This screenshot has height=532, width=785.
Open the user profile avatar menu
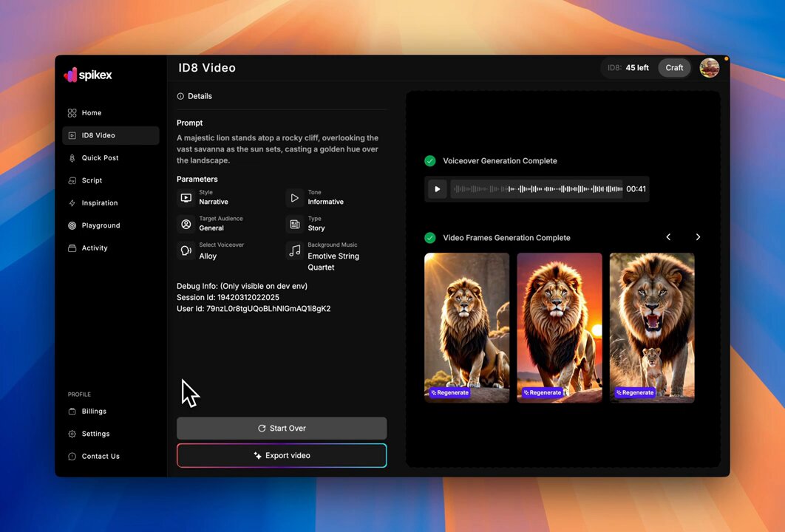(x=710, y=68)
